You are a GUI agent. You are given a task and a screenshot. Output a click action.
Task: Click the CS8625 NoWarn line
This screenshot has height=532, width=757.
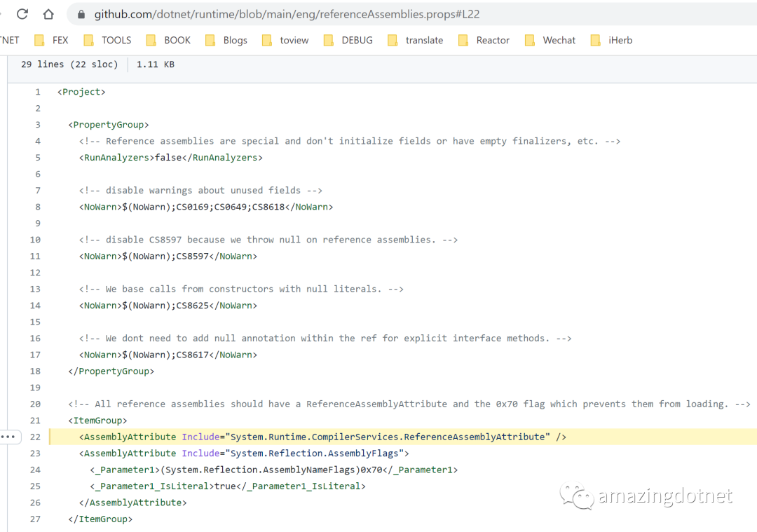coord(168,305)
